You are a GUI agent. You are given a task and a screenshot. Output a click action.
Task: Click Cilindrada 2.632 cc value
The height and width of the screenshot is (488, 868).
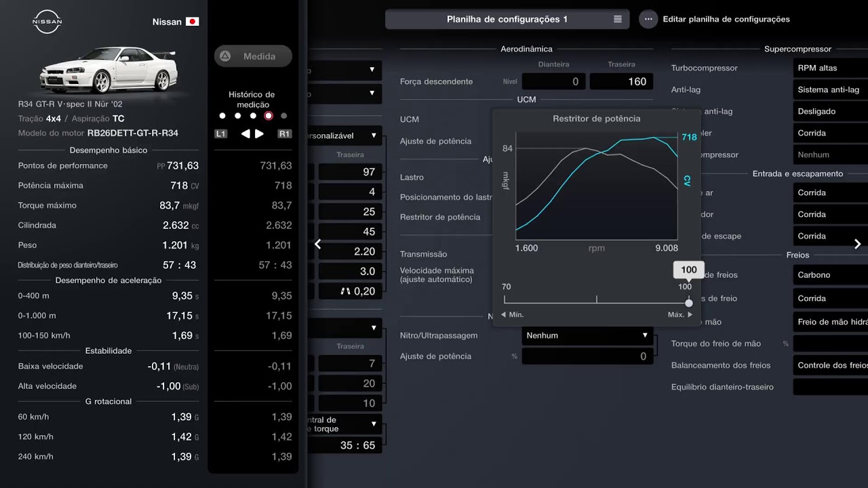(180, 225)
